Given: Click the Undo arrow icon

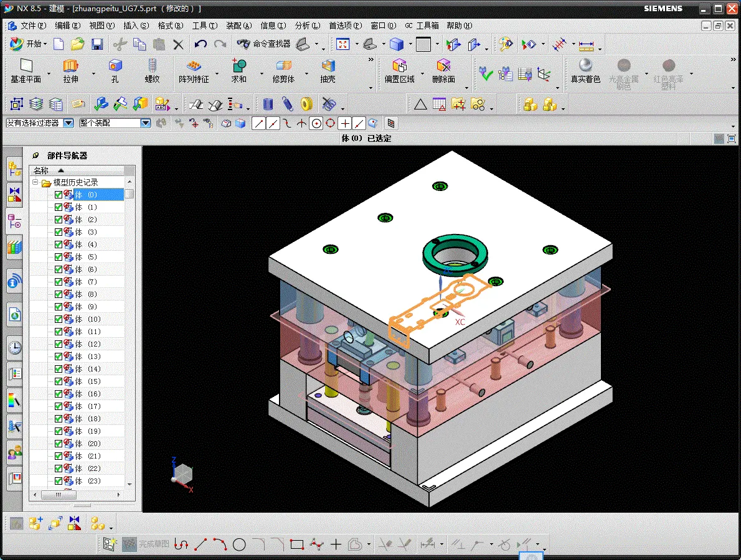Looking at the screenshot, I should click(x=201, y=44).
